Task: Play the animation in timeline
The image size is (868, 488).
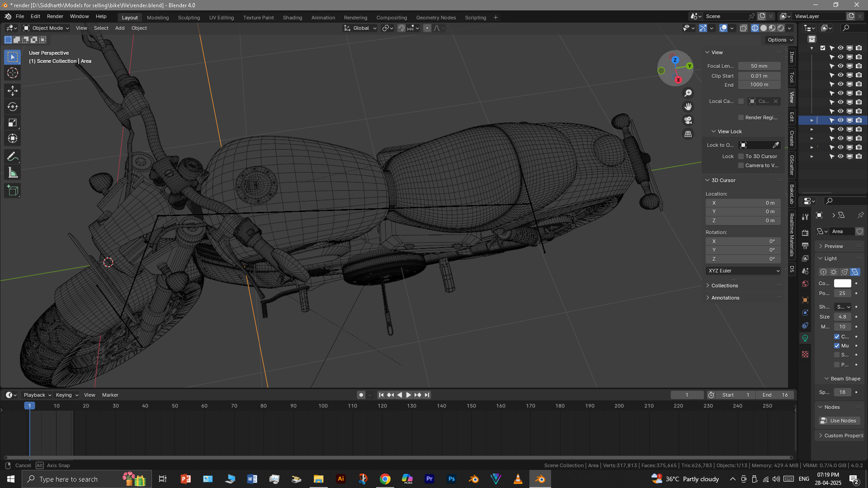Action: [409, 395]
